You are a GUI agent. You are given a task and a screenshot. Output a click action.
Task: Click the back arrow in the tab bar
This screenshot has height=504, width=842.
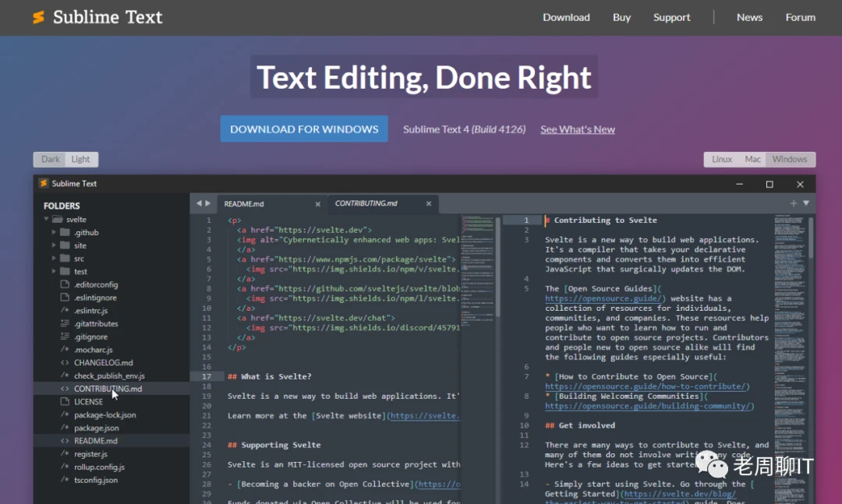(199, 203)
